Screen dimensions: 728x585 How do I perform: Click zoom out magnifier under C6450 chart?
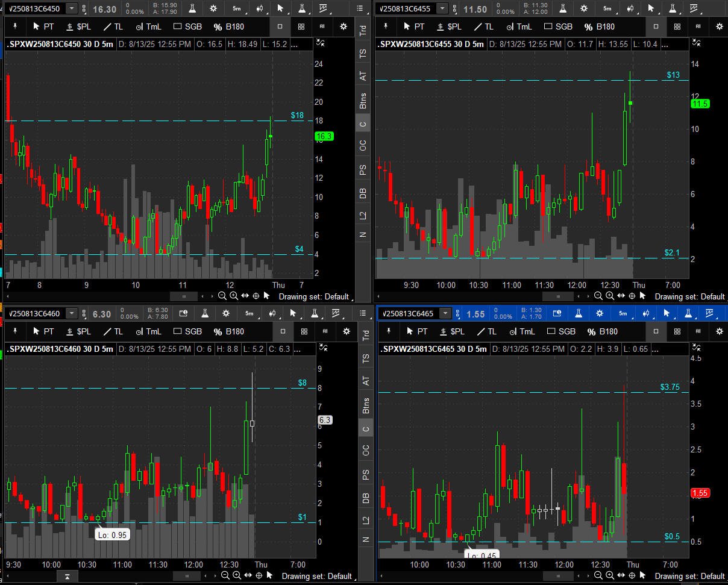coord(222,296)
